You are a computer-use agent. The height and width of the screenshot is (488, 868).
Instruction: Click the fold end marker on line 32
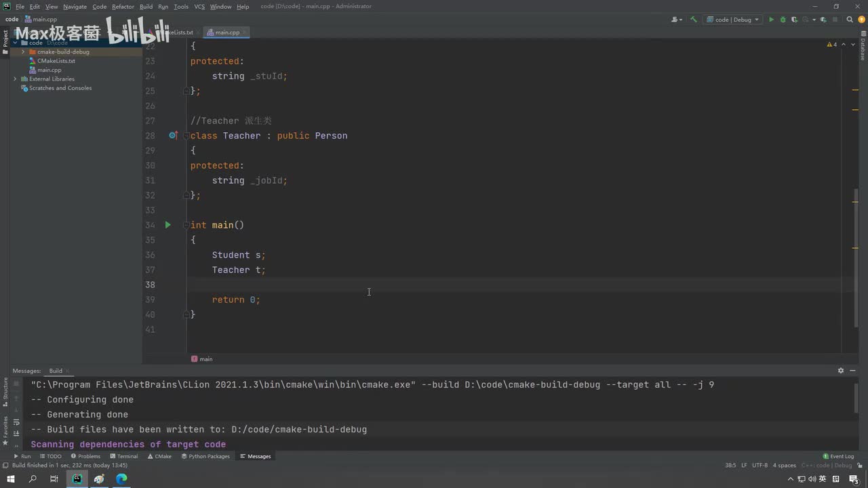186,195
